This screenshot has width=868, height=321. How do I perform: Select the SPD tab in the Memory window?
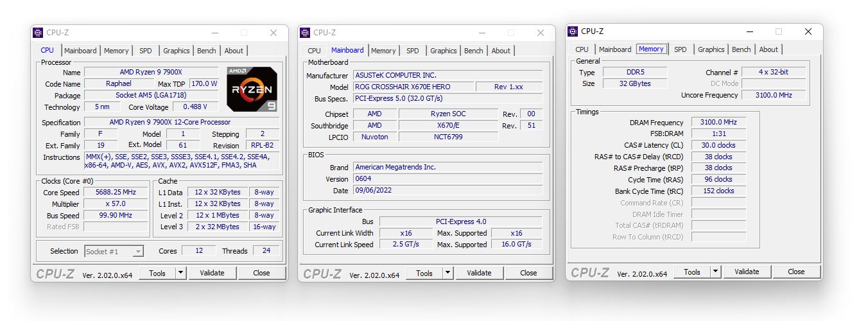pos(681,49)
